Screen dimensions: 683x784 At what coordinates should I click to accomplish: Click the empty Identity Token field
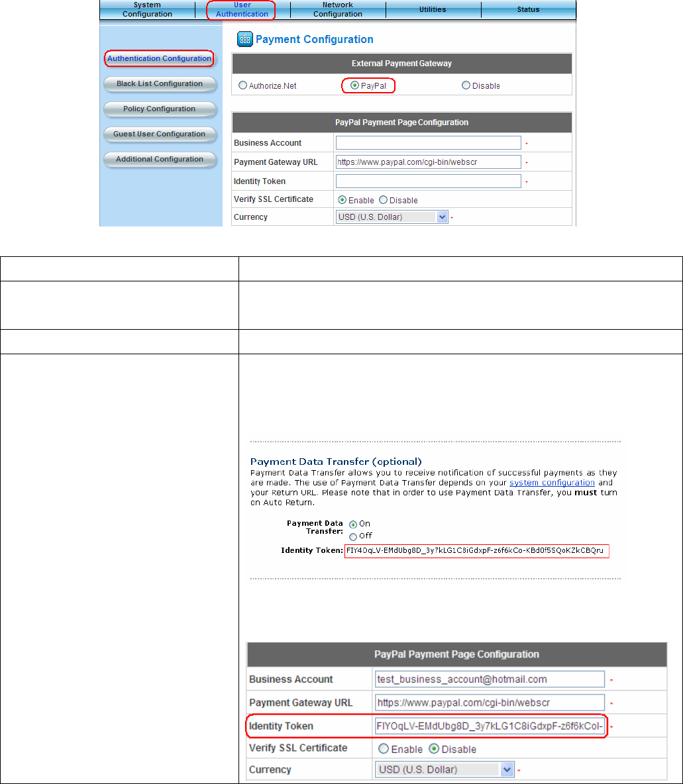(x=429, y=181)
